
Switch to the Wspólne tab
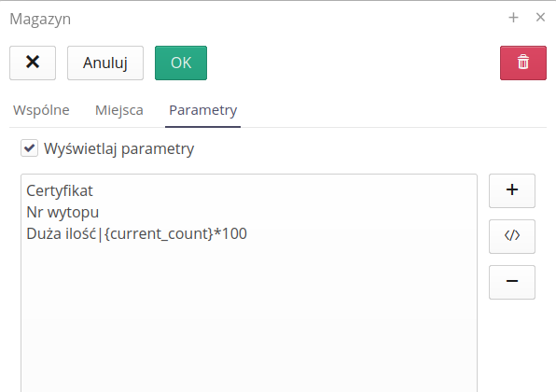[41, 110]
